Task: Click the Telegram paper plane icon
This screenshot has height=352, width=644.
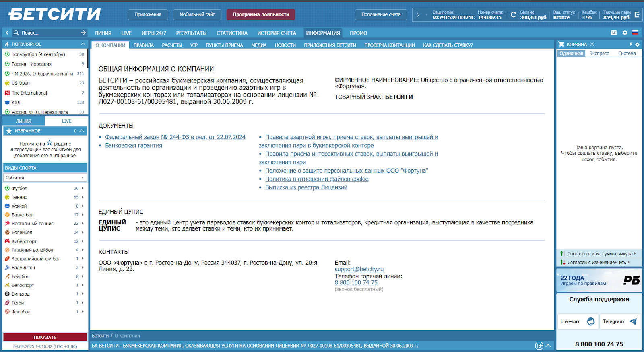Action: click(x=633, y=321)
